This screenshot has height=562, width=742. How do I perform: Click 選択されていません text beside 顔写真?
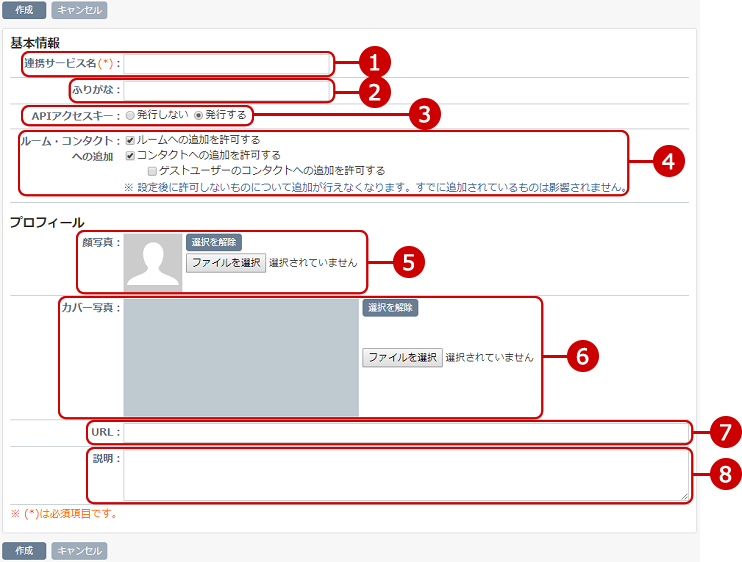313,263
